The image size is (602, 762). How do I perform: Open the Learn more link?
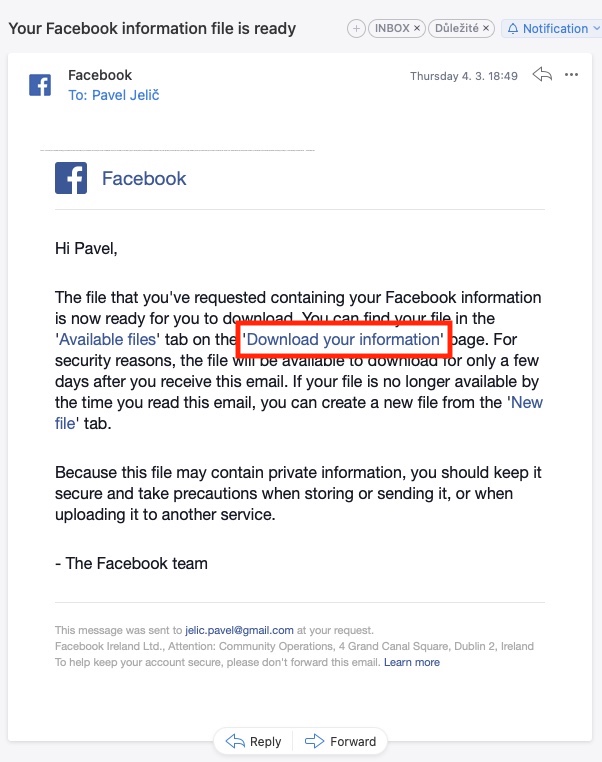tap(412, 662)
